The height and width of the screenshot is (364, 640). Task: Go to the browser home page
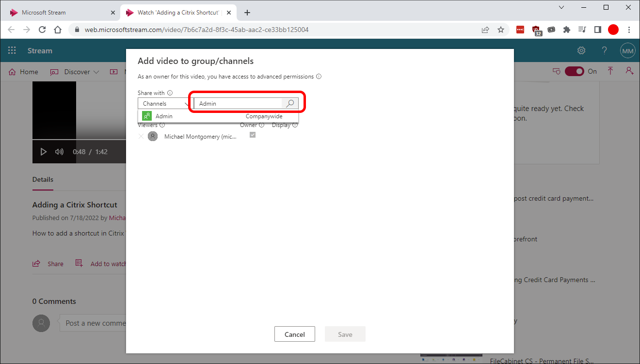pyautogui.click(x=58, y=30)
